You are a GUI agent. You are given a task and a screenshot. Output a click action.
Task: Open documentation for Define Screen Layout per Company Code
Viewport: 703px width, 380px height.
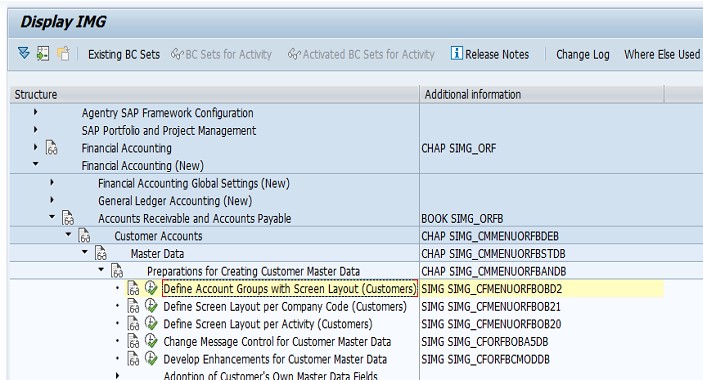[x=134, y=306]
